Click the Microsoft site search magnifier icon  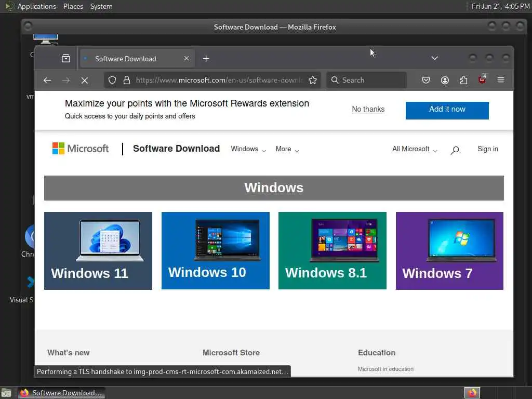tap(455, 150)
